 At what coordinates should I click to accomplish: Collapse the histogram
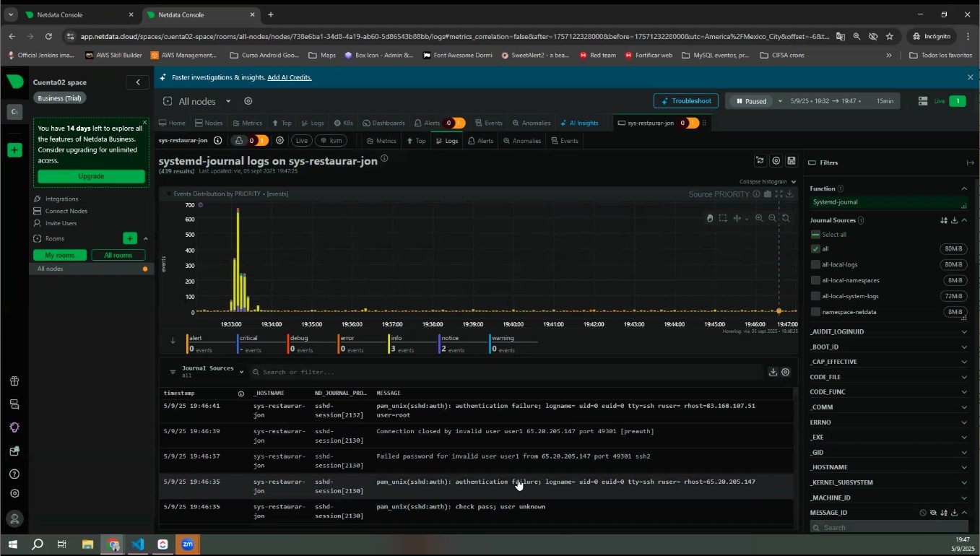(768, 182)
